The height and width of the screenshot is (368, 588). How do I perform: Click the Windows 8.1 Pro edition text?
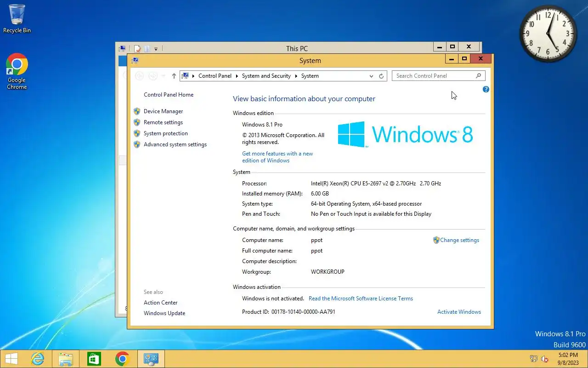click(262, 125)
